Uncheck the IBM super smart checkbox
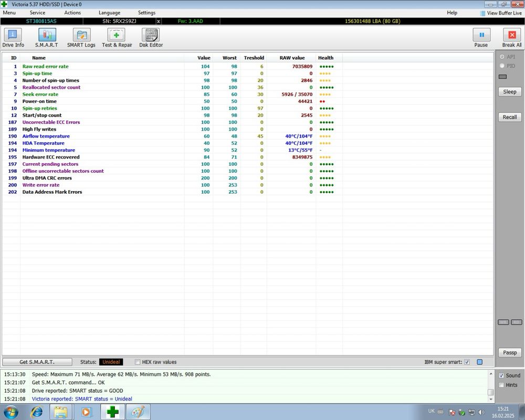525x420 pixels. coord(467,362)
